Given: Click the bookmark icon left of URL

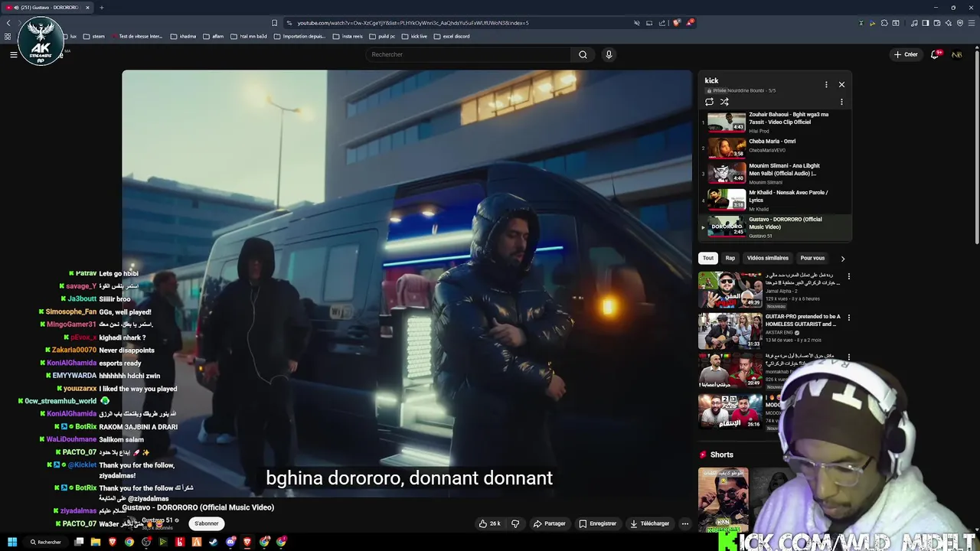Looking at the screenshot, I should [275, 23].
